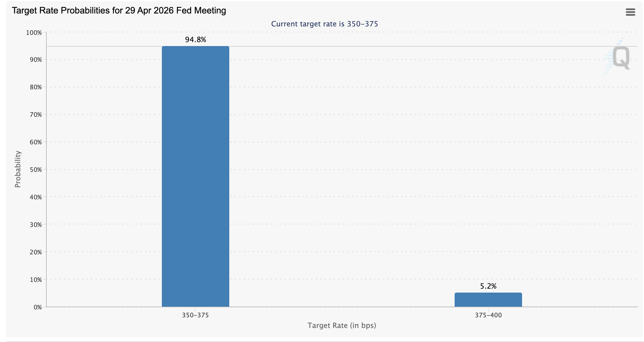This screenshot has width=644, height=342.
Task: Click the 'Target Rate (in bps)' axis title
Action: click(341, 325)
